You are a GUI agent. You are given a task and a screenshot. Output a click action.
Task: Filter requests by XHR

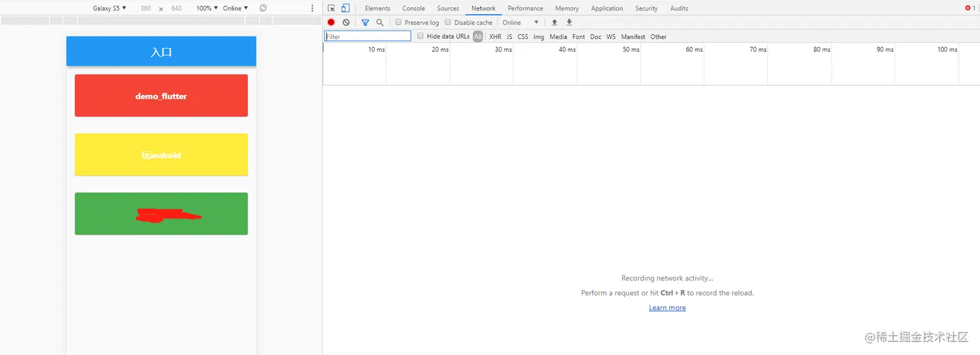tap(495, 36)
